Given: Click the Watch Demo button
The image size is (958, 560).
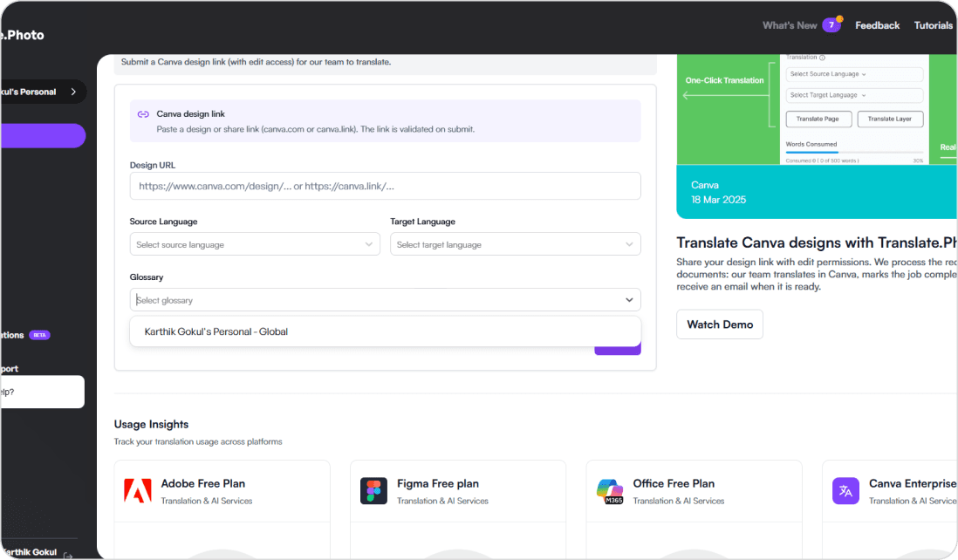Looking at the screenshot, I should (720, 324).
